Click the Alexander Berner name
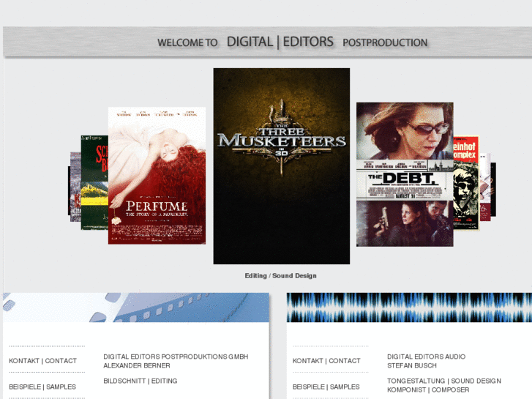 pos(137,365)
